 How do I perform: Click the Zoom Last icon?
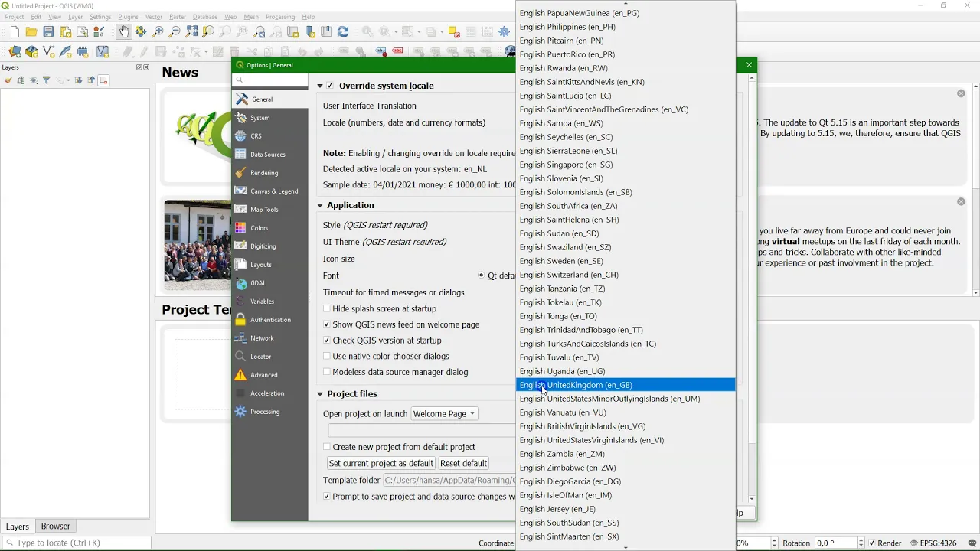pyautogui.click(x=259, y=32)
